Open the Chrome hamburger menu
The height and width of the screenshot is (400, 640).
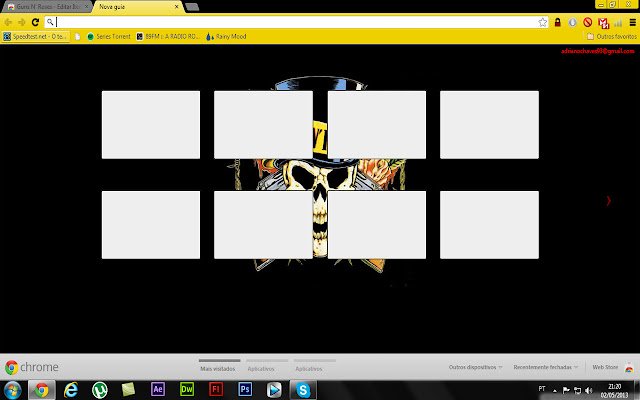pos(633,22)
